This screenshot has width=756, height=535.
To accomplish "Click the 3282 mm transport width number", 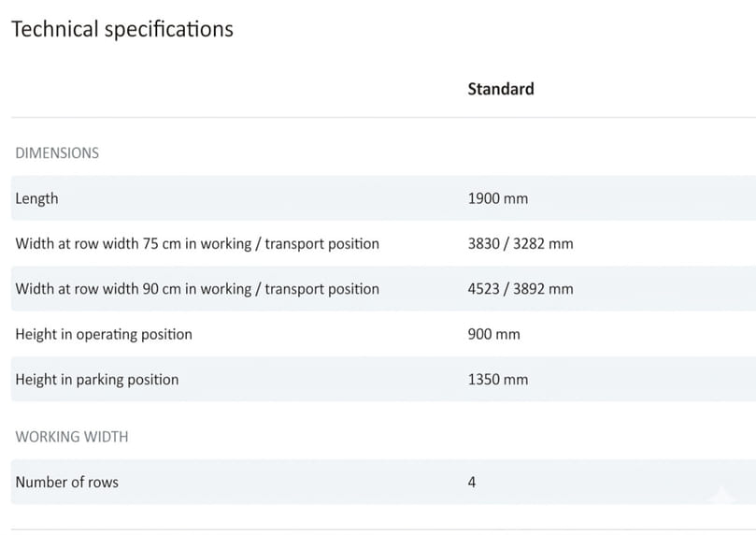I will click(548, 244).
